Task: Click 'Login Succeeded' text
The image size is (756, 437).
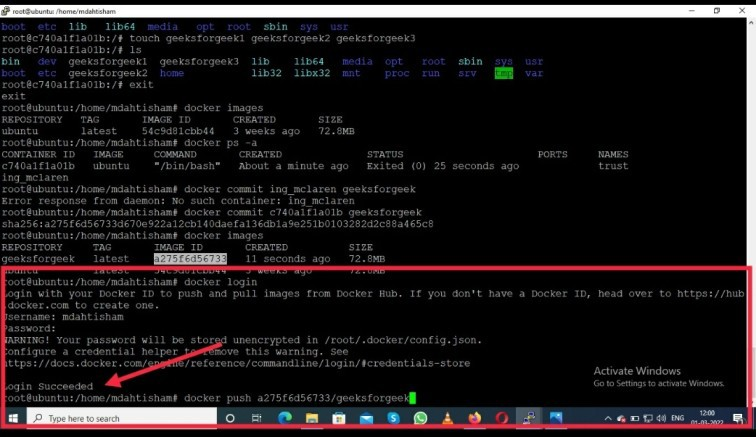Action: (48, 386)
